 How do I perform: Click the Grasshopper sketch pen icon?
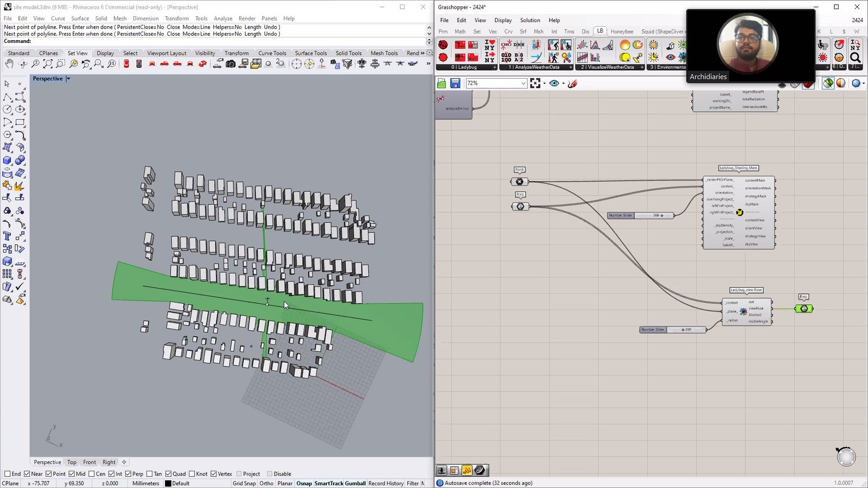coord(572,84)
